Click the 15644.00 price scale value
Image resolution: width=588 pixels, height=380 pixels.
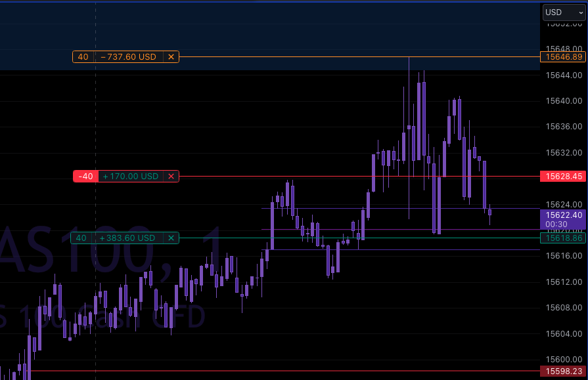click(x=564, y=75)
